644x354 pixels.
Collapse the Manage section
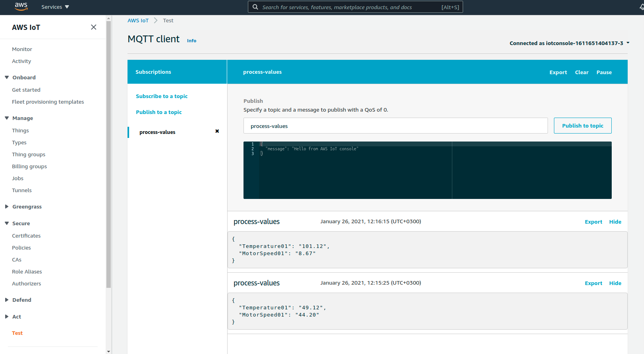coord(7,118)
